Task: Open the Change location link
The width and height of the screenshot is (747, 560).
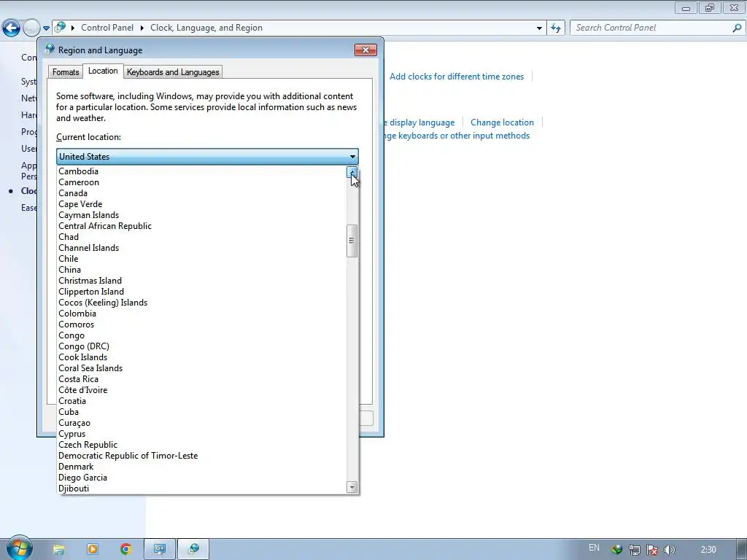Action: [502, 122]
